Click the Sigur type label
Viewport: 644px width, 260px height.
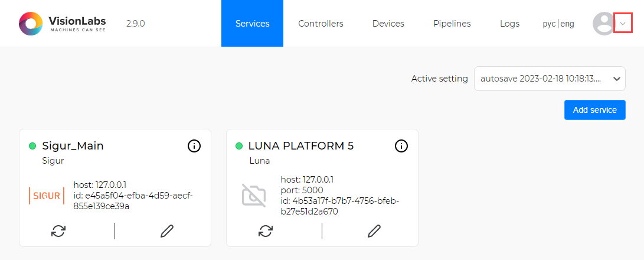[x=53, y=161]
